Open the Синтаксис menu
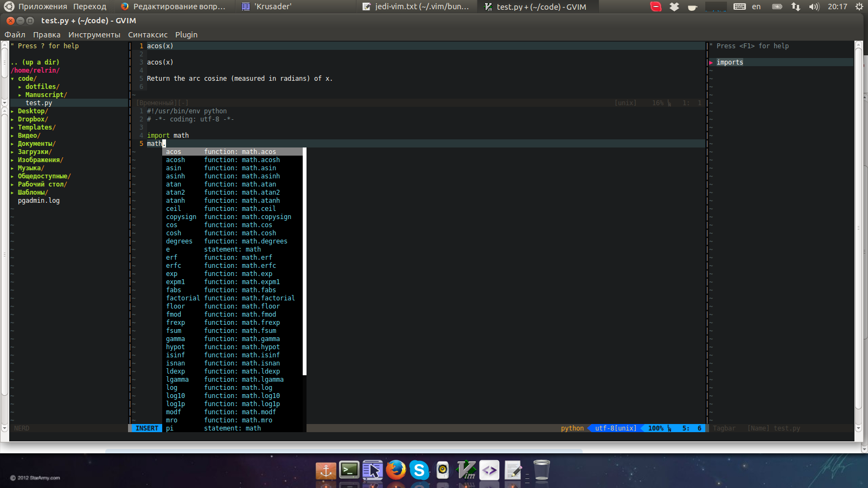The height and width of the screenshot is (488, 868). (x=148, y=35)
